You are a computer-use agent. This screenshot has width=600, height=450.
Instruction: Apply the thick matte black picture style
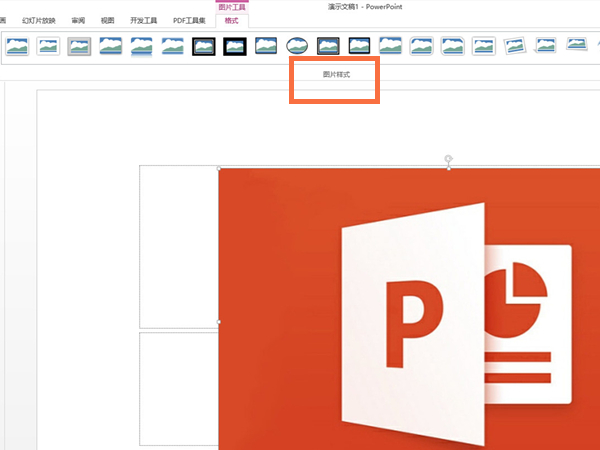pyautogui.click(x=235, y=46)
